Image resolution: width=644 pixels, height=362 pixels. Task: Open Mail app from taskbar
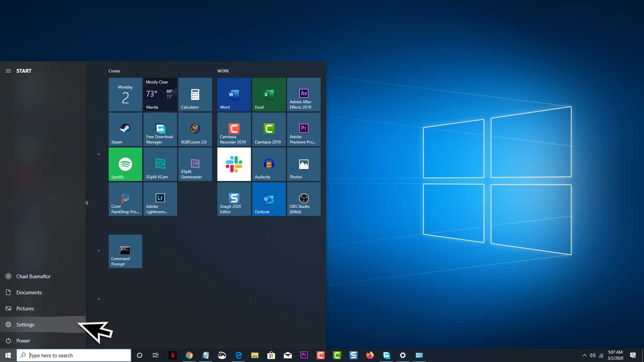(x=288, y=355)
